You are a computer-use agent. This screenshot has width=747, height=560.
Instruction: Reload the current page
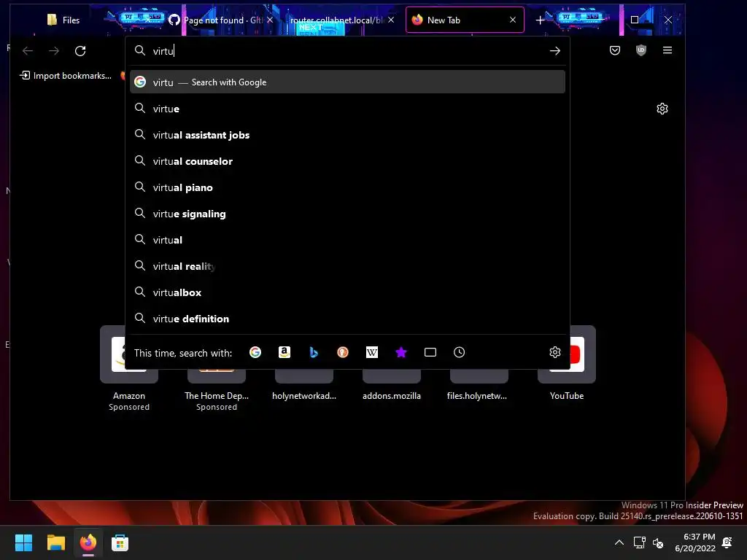(80, 51)
